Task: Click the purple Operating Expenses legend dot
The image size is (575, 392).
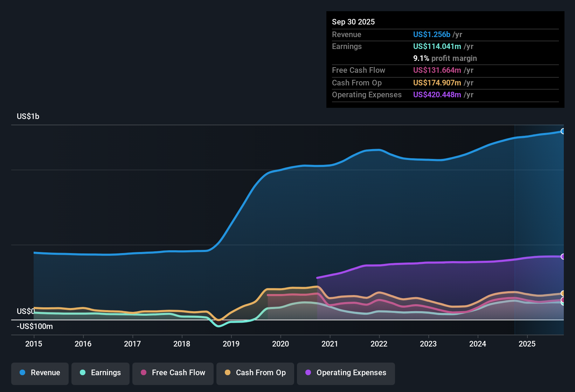Action: (x=308, y=372)
